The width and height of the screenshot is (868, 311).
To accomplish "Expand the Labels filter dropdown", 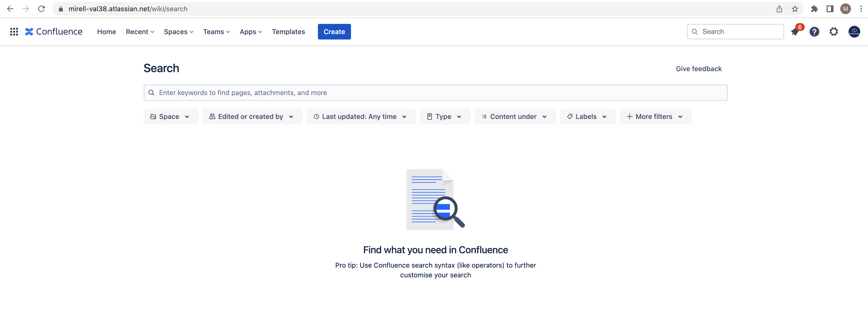I will tap(588, 116).
